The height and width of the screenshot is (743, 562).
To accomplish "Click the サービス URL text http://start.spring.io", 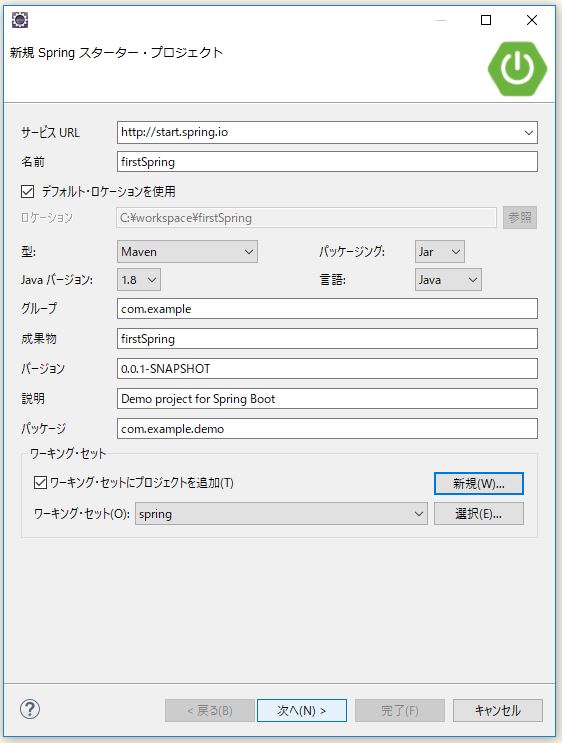I will tap(174, 132).
